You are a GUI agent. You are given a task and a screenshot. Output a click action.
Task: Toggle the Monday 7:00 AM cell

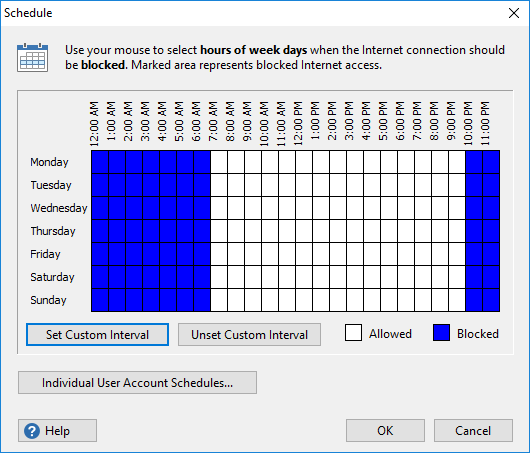[x=219, y=162]
